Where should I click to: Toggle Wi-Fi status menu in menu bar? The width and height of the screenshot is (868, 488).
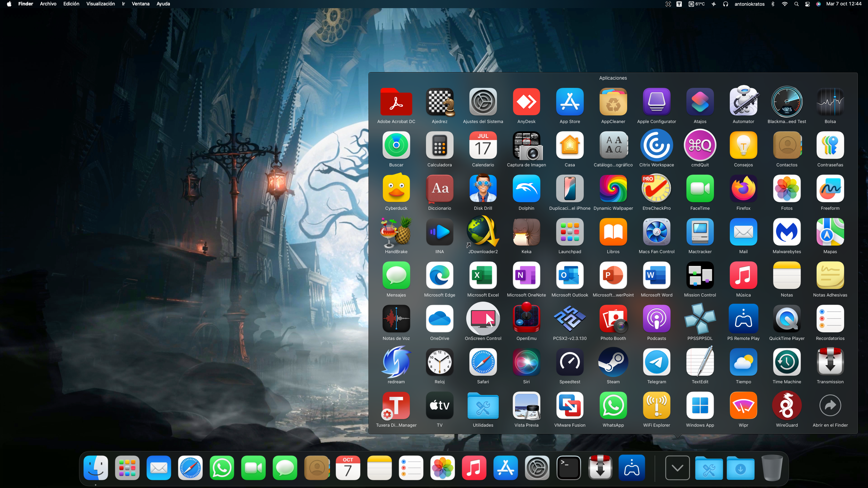785,4
